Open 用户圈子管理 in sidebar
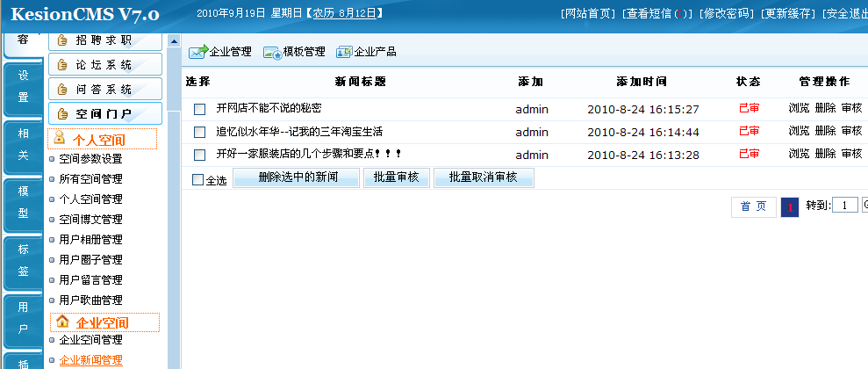Image resolution: width=868 pixels, height=369 pixels. point(90,259)
